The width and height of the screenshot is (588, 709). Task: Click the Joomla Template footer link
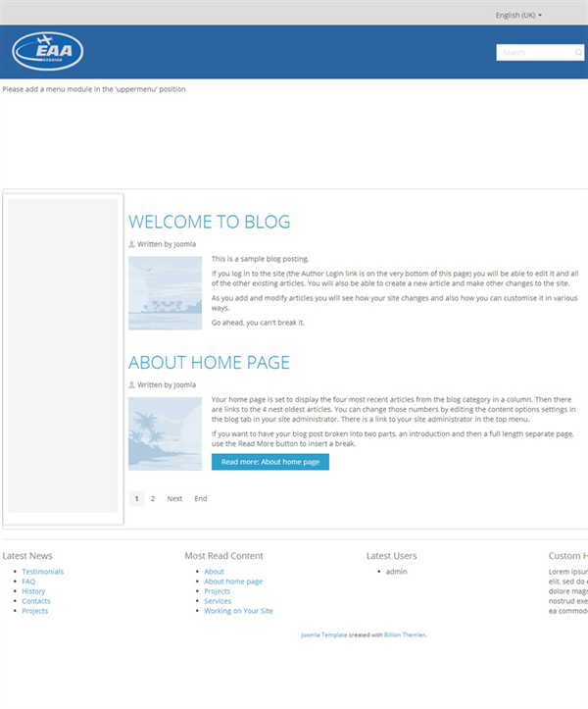tap(322, 634)
